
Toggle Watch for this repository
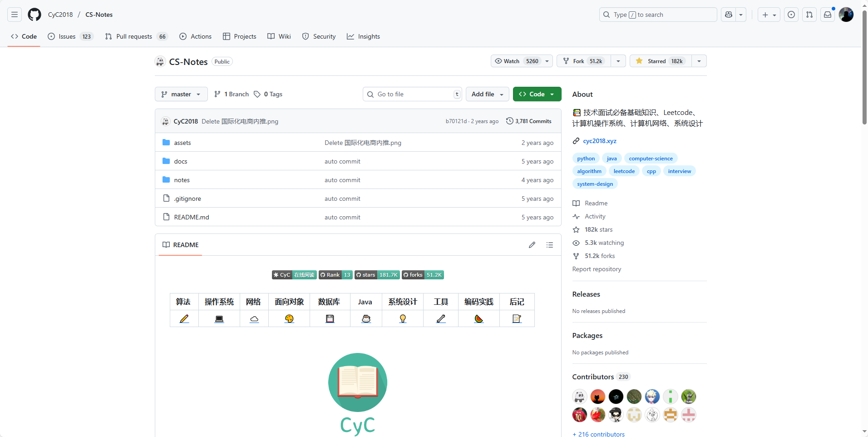[517, 61]
